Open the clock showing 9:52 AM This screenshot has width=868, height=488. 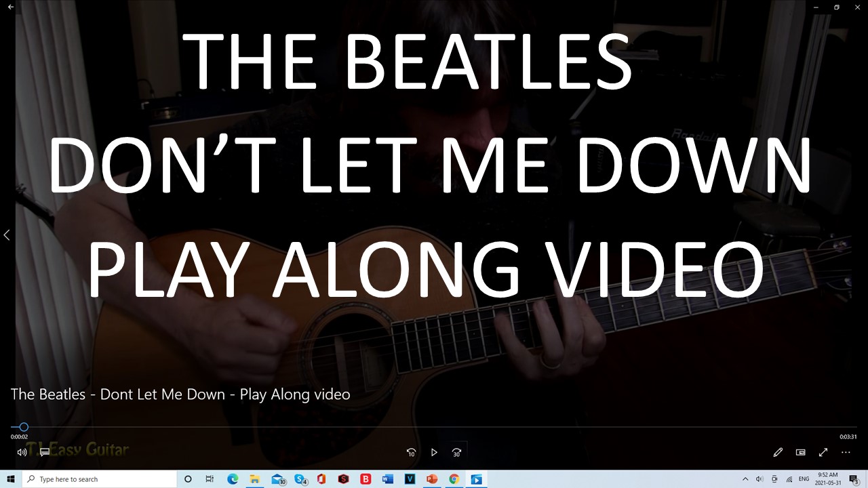click(x=827, y=479)
